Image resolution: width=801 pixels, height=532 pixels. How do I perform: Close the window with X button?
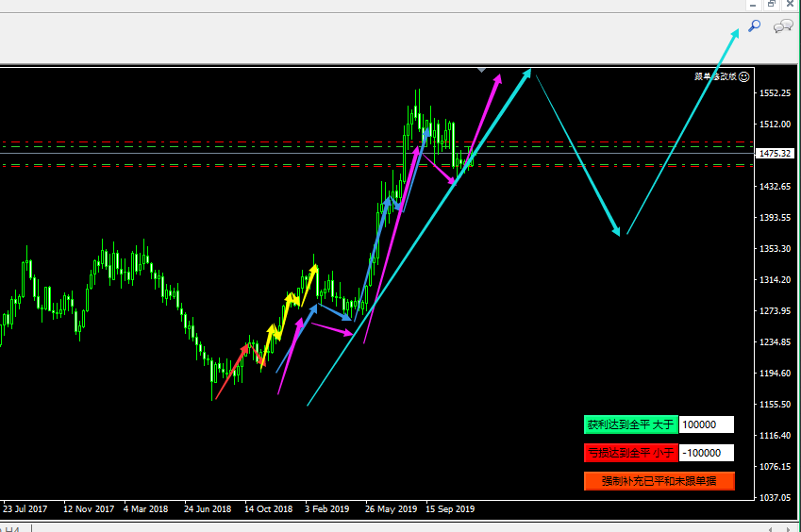point(791,5)
